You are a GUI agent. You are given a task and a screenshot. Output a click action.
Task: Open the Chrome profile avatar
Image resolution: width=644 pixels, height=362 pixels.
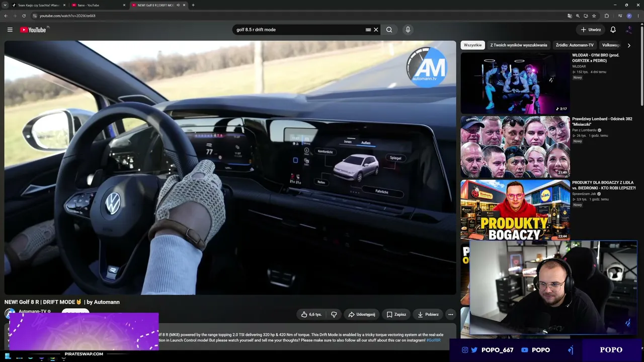click(629, 16)
